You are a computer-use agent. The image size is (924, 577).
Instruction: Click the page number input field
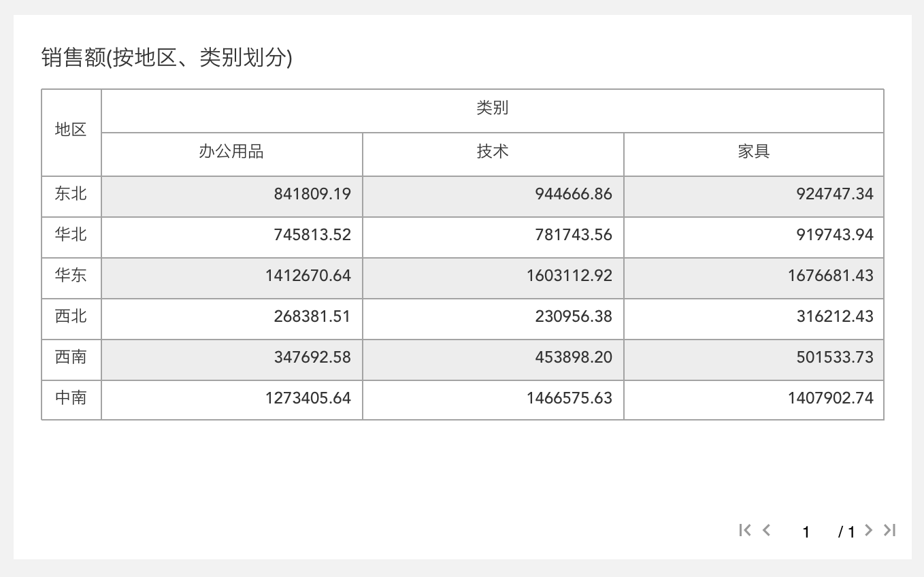point(806,531)
